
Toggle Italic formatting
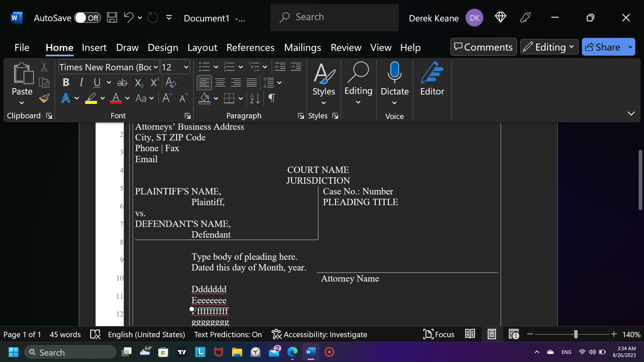coord(81,82)
